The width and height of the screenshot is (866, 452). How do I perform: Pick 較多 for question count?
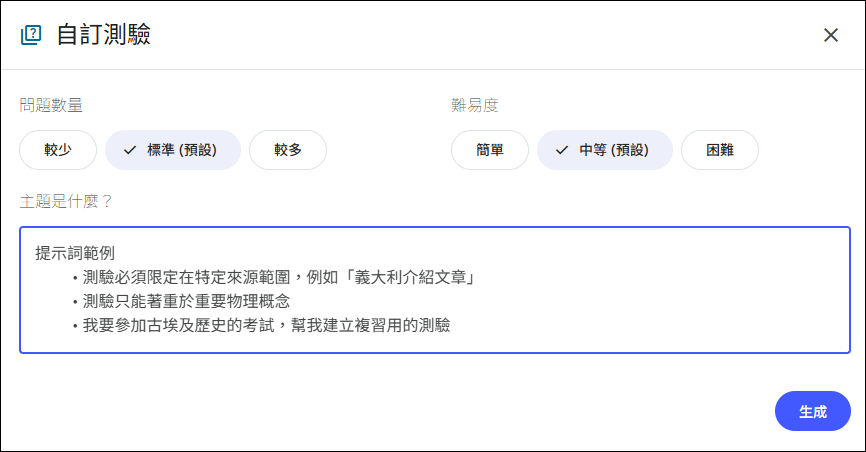(288, 150)
